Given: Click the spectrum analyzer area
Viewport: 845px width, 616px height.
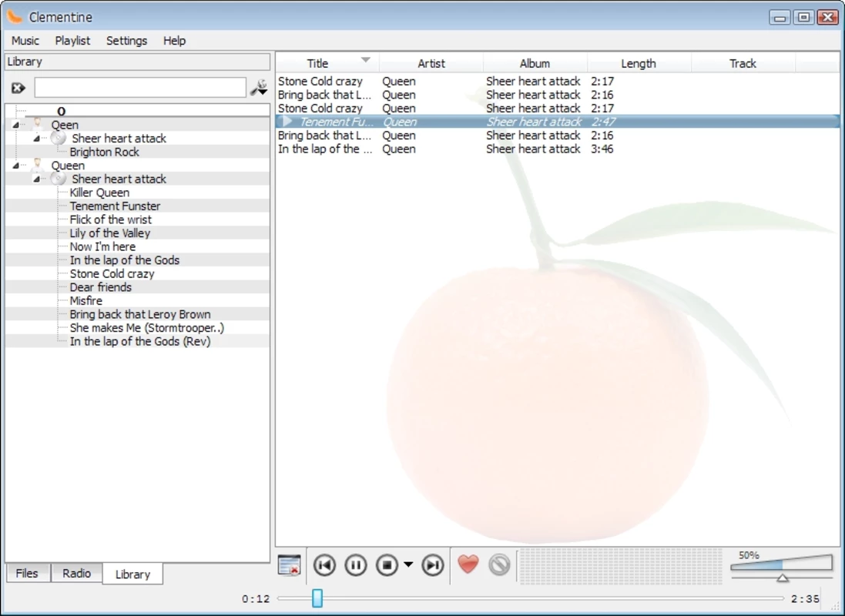Looking at the screenshot, I should [621, 566].
